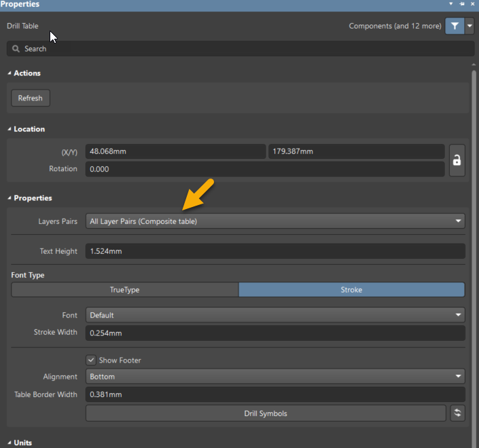This screenshot has height=448, width=479.
Task: Edit the Table Border Width field
Action: tap(275, 394)
